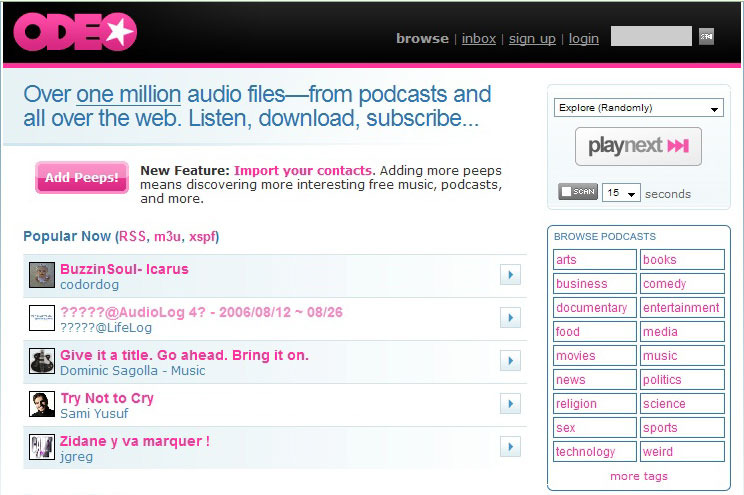
Task: Browse the technology podcast tag
Action: coord(595,451)
